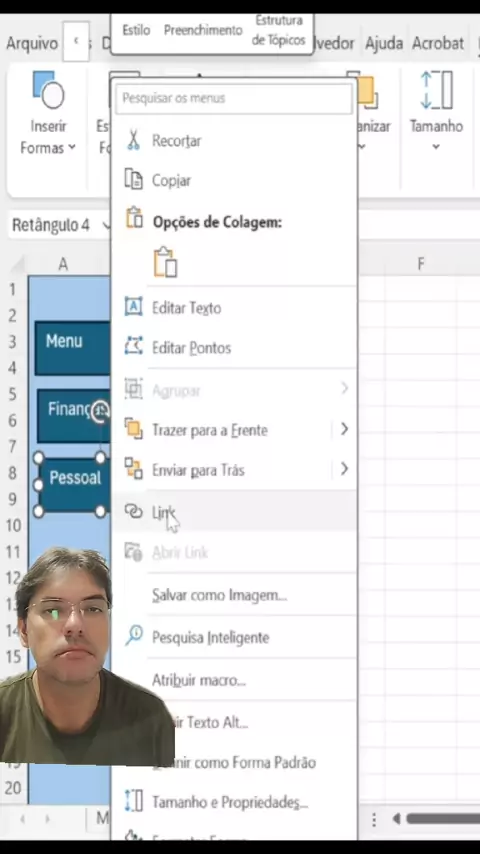The width and height of the screenshot is (480, 854).
Task: Expand the Trazer para a Frente submenu arrow
Action: click(344, 429)
